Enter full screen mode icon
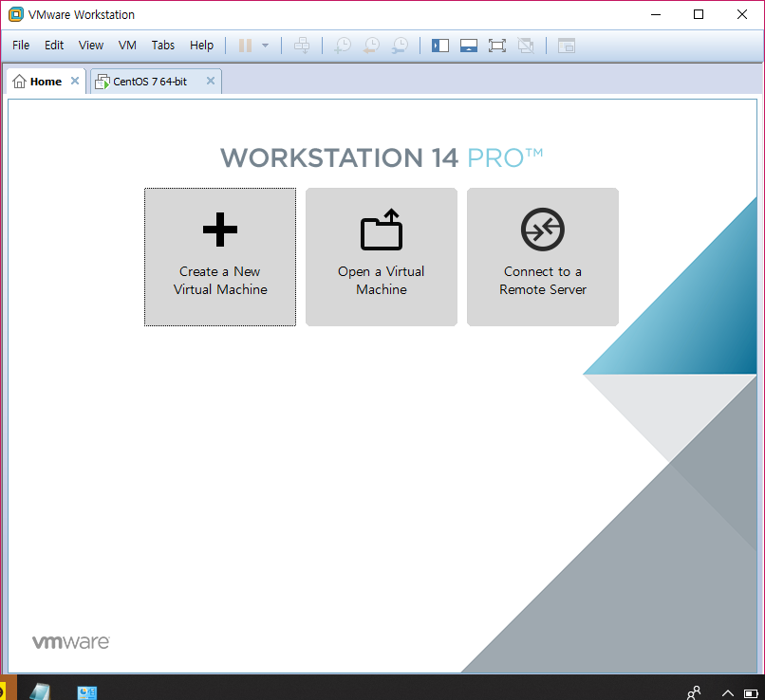765x700 pixels. [497, 46]
